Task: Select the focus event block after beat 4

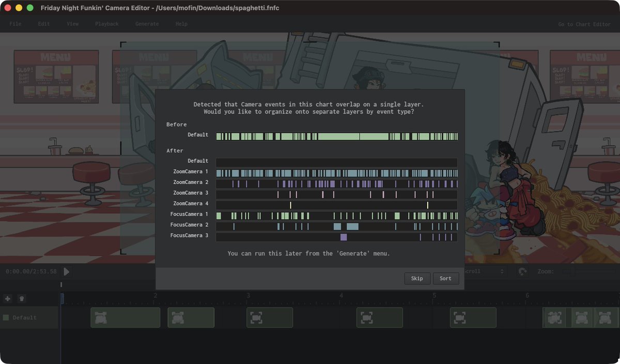Action: point(380,318)
